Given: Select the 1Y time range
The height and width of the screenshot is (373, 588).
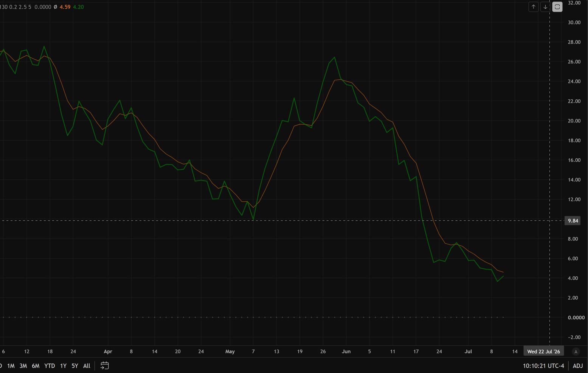Looking at the screenshot, I should click(63, 366).
